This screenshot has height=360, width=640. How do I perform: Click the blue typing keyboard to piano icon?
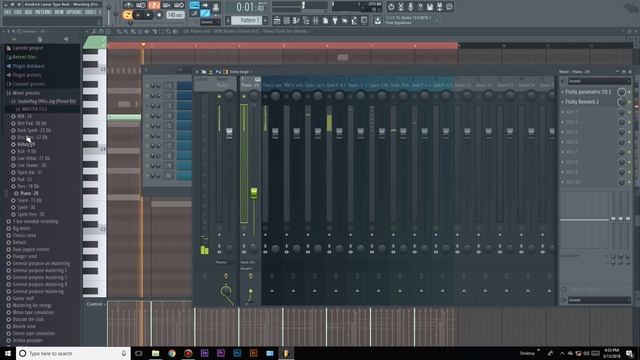[x=194, y=5]
